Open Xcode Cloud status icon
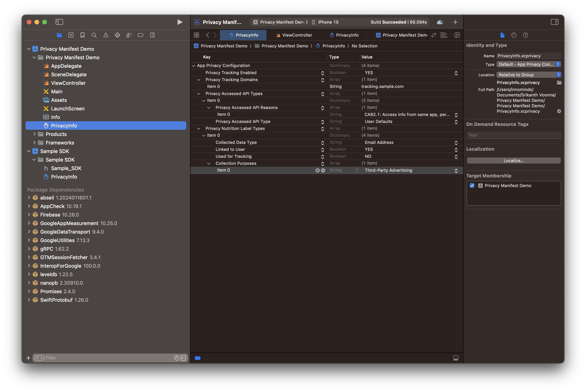This screenshot has width=586, height=392. tap(440, 22)
